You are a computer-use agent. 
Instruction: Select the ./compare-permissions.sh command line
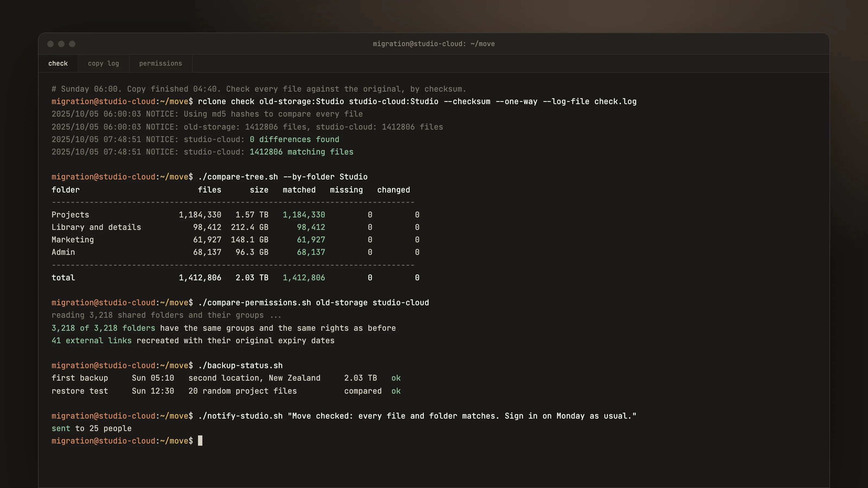point(240,303)
